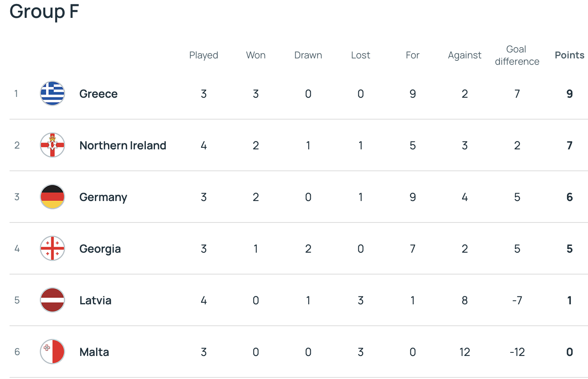
Task: Open the Northern Ireland team link
Action: click(x=123, y=145)
